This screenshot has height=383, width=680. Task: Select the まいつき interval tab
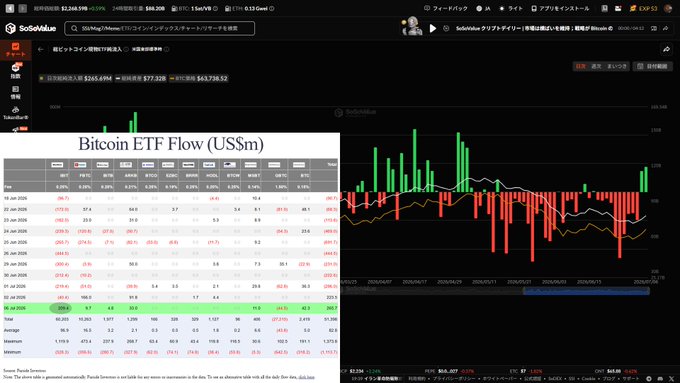(617, 66)
